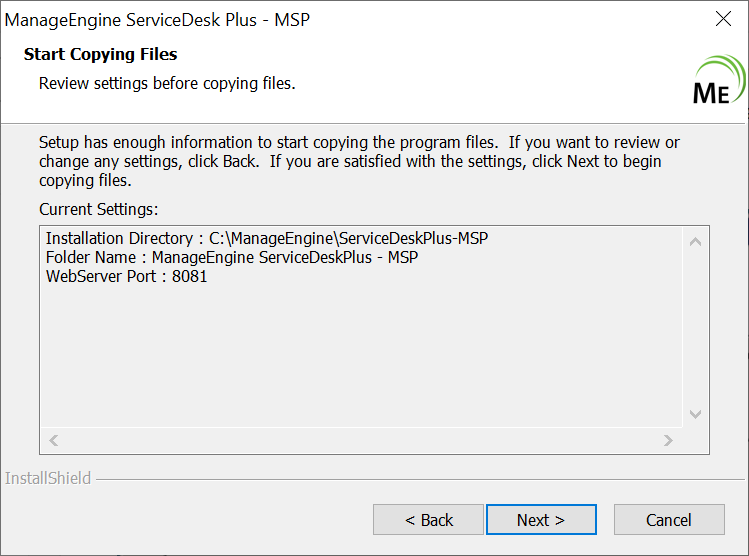Select the Folder Name settings line
This screenshot has height=556, width=749.
click(x=232, y=258)
